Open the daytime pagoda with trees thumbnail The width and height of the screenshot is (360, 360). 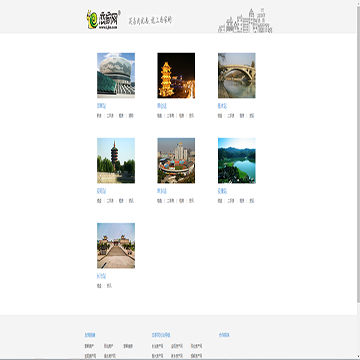[x=116, y=160]
